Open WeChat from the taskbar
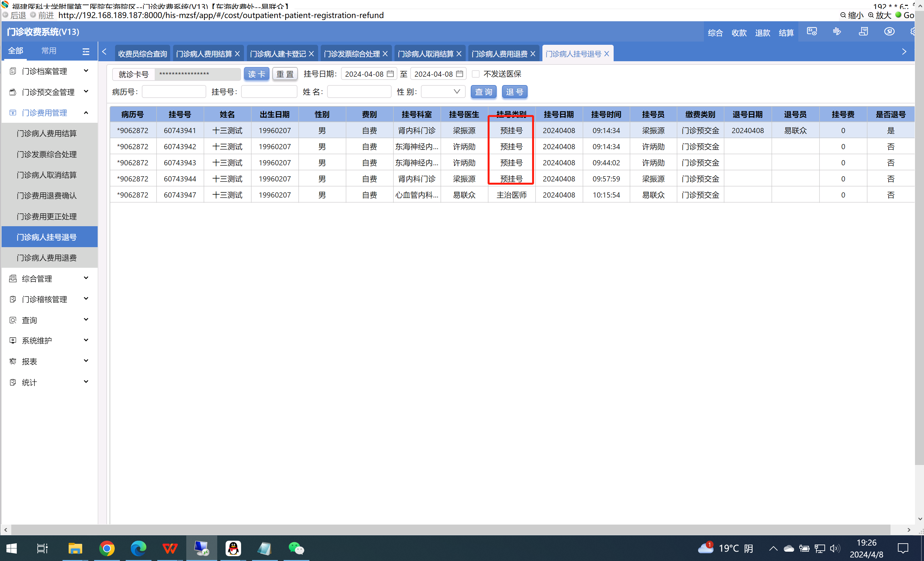The width and height of the screenshot is (924, 561). tap(296, 548)
